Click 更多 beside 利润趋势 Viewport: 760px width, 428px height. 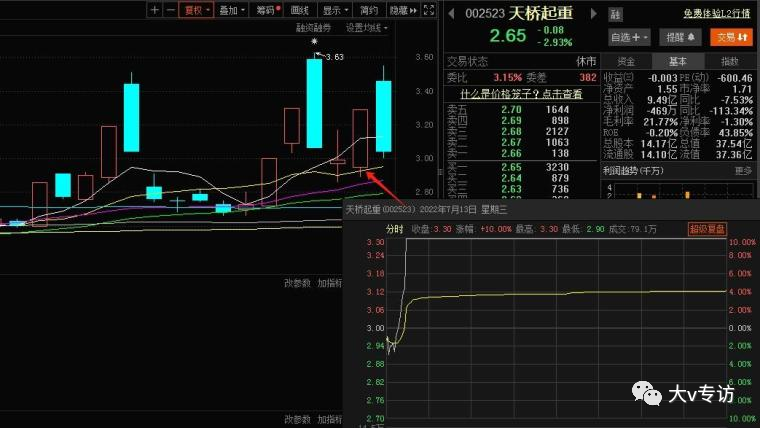click(x=743, y=171)
